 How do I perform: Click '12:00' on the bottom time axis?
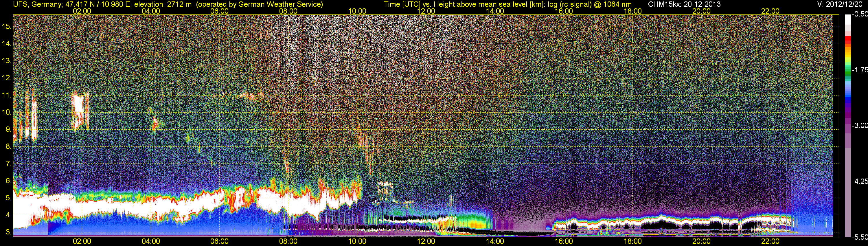click(x=426, y=241)
